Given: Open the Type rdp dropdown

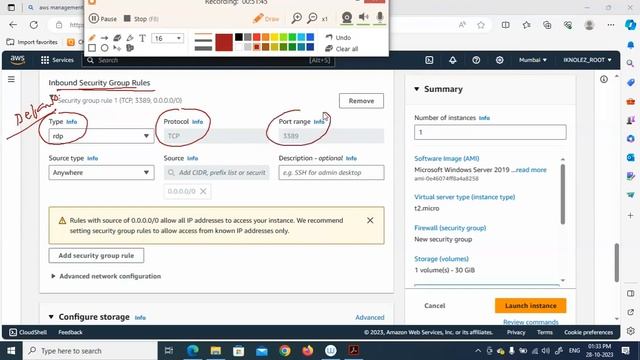Looking at the screenshot, I should point(101,136).
